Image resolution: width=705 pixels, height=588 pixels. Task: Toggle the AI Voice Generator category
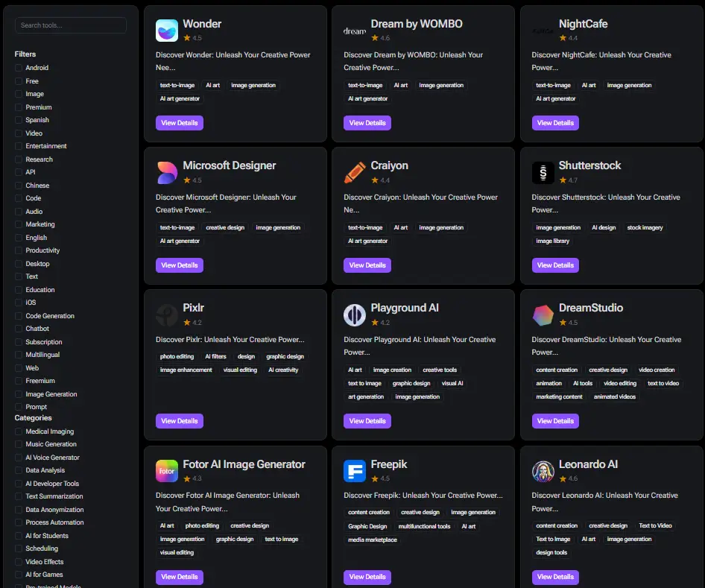(x=19, y=458)
